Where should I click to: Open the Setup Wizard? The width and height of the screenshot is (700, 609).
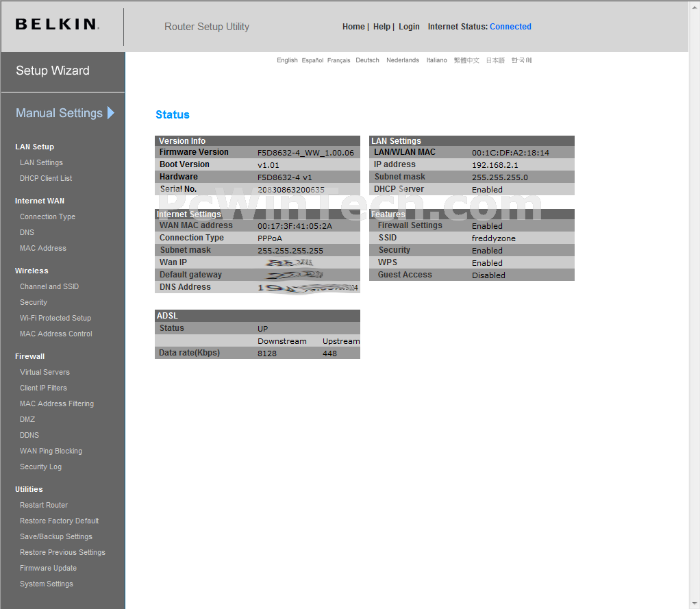click(53, 71)
